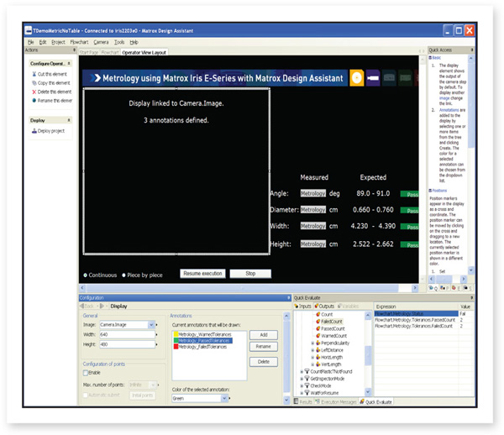Screen dimensions: 504x435
Task: Expand the GetInspectionMode tree node
Action: pyautogui.click(x=302, y=379)
